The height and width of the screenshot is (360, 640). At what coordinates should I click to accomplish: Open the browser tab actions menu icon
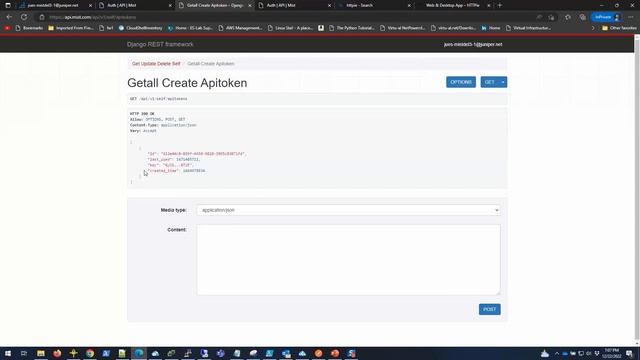pos(8,5)
